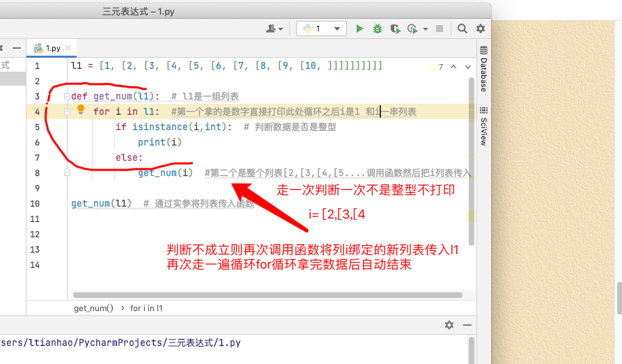Open the Database tool window
Image resolution: width=622 pixels, height=364 pixels.
(483, 69)
